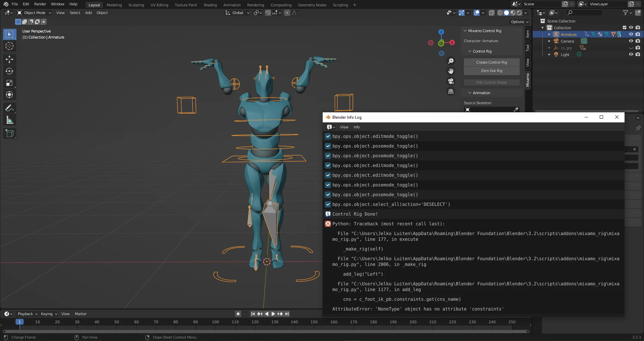Open the viewport Add menu
This screenshot has height=341, width=644.
point(88,13)
